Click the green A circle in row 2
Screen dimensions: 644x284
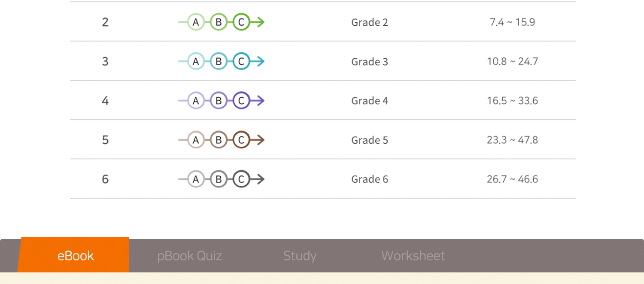pyautogui.click(x=196, y=22)
